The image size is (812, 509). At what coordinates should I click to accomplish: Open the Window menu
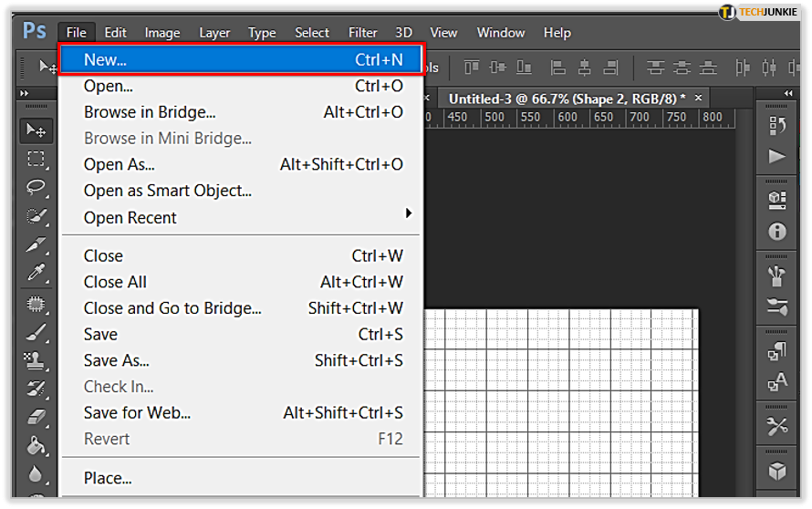point(501,33)
